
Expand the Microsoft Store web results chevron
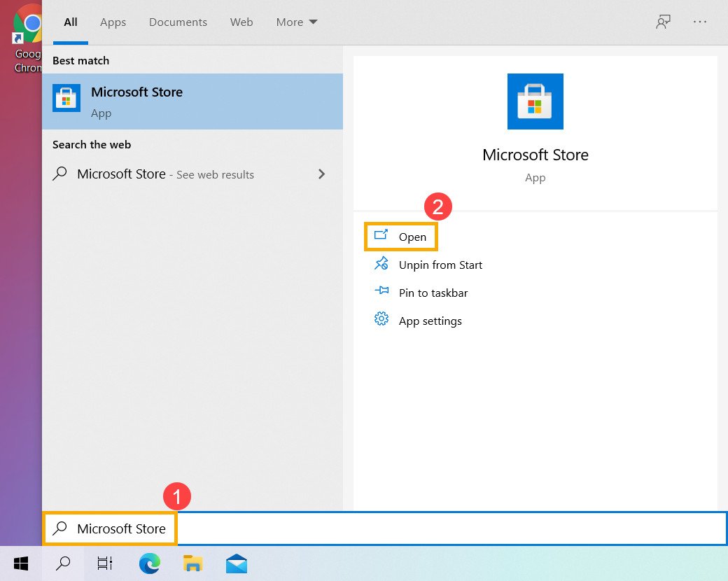point(321,174)
